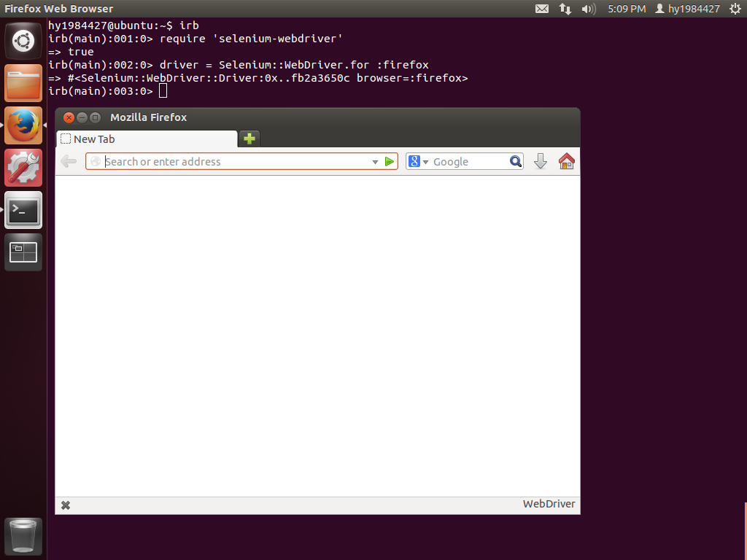
Task: Select the New Tab tab
Action: click(147, 139)
